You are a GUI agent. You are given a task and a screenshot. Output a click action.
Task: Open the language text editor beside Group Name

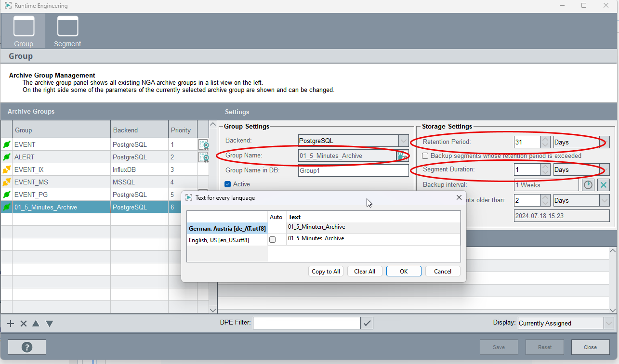click(x=404, y=155)
